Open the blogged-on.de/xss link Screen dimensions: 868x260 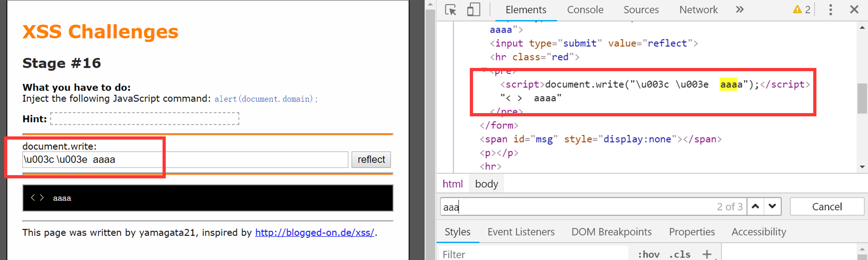(315, 233)
